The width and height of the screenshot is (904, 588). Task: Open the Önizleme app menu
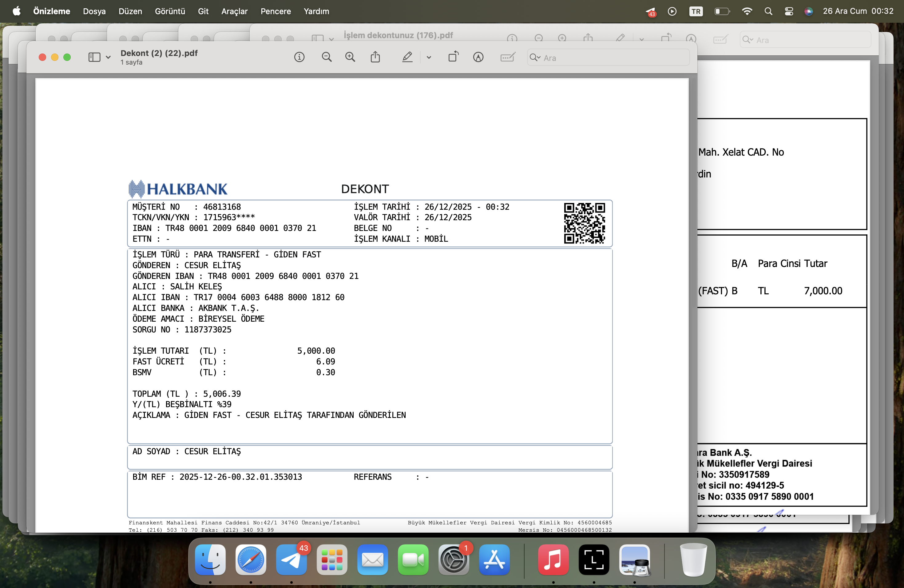(52, 11)
